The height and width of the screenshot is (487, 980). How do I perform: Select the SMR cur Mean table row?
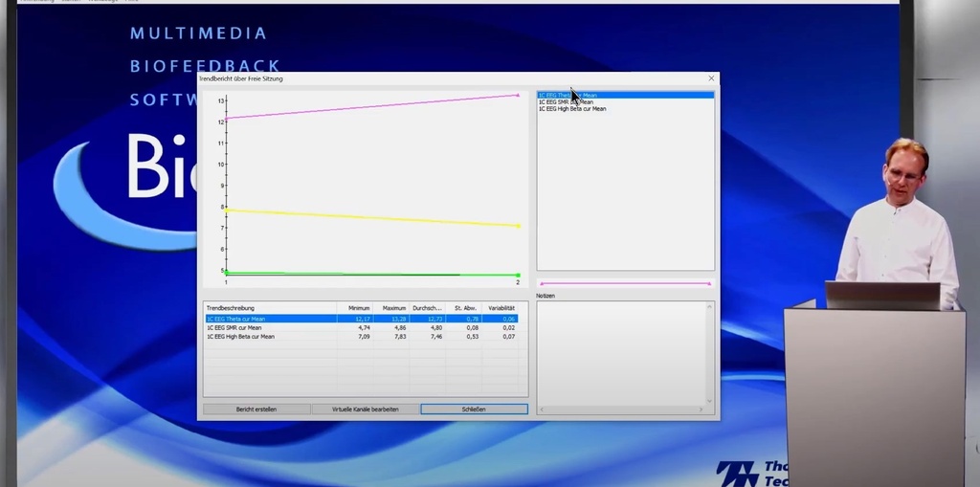click(x=361, y=327)
